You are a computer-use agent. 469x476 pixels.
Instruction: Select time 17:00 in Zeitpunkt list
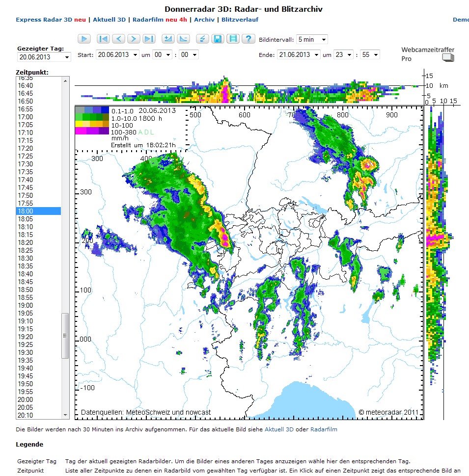click(x=39, y=117)
